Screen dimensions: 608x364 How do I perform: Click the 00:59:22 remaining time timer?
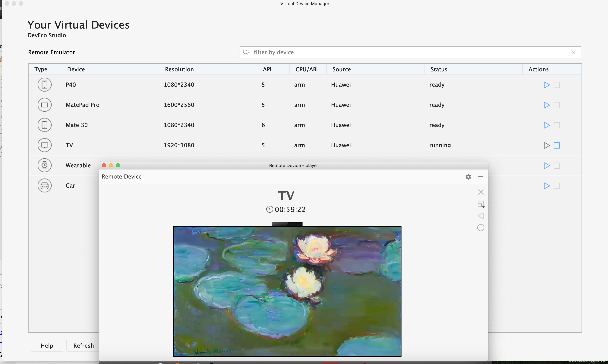pos(286,209)
